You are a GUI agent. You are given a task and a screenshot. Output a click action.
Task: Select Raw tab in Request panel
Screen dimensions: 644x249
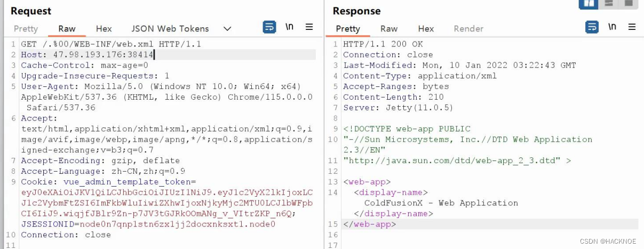67,29
